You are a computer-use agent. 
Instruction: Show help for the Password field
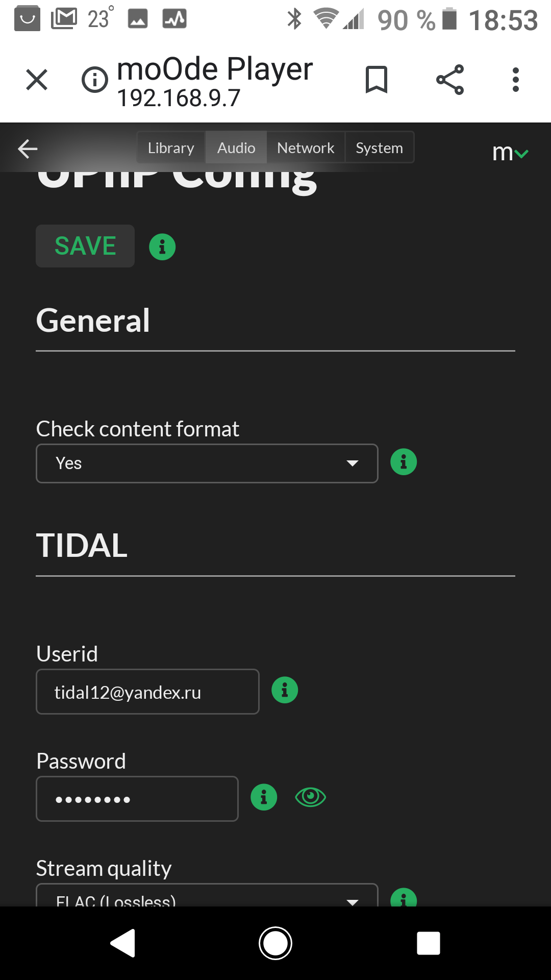pos(264,797)
